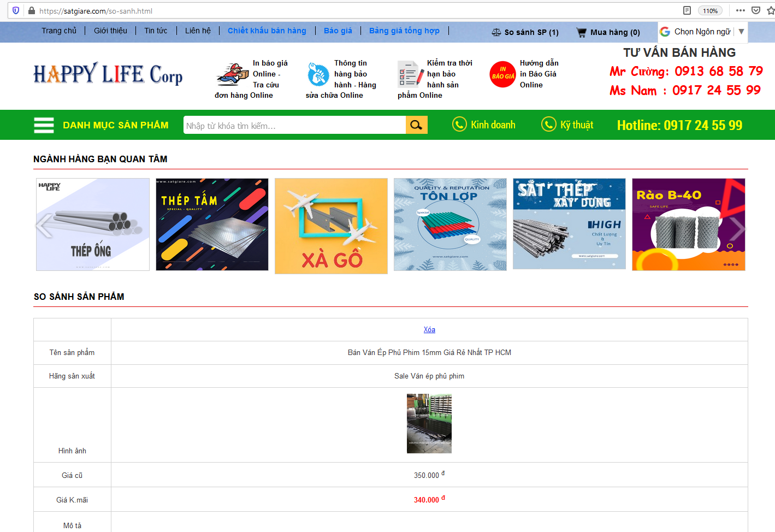The height and width of the screenshot is (532, 775).
Task: Go to Bảng giá tổng hợp menu
Action: click(x=404, y=31)
